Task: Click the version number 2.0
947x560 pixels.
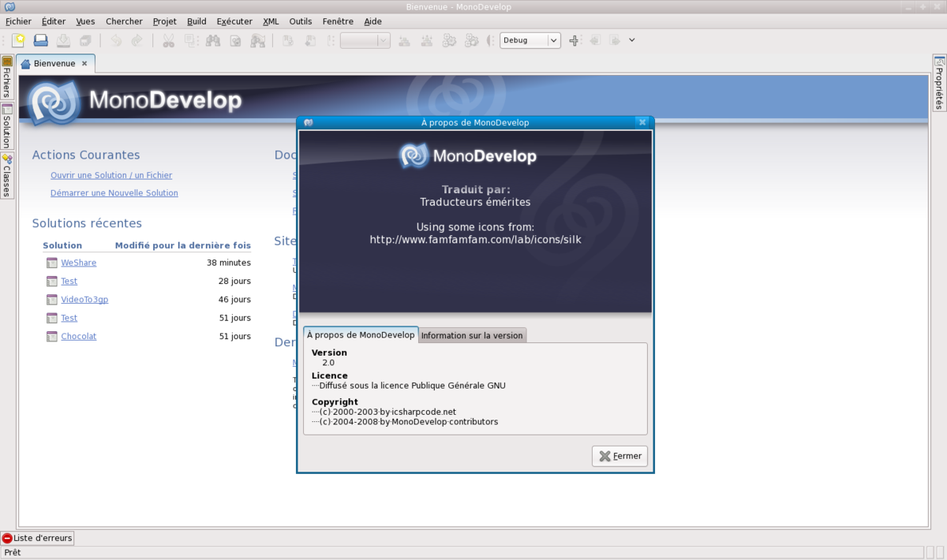Action: pos(328,363)
